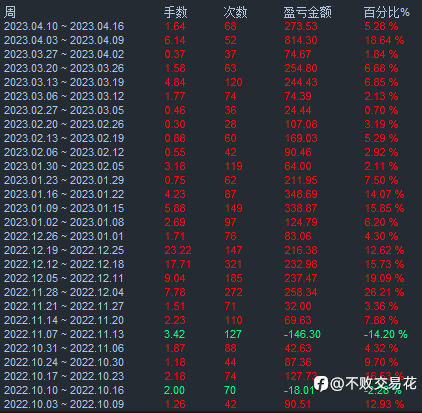This screenshot has height=413, width=422.
Task: Click profit amount 273.53
Action: (x=301, y=26)
